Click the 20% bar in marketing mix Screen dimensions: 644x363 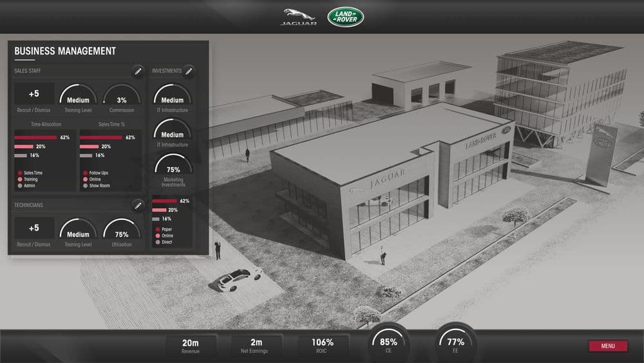pos(159,210)
